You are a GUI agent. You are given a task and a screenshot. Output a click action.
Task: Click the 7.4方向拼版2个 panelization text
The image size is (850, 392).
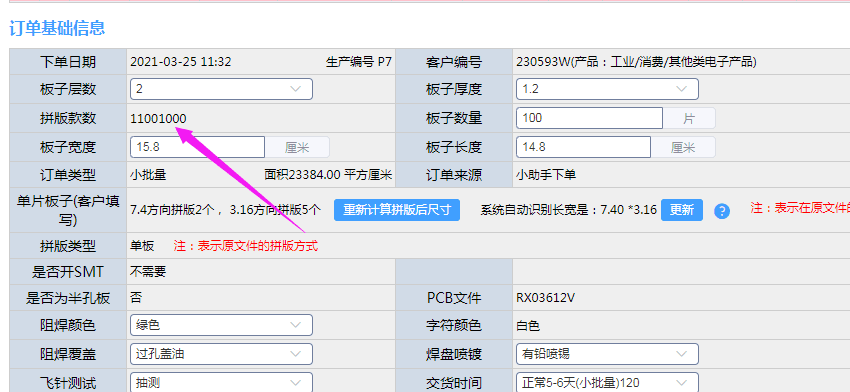(x=226, y=210)
